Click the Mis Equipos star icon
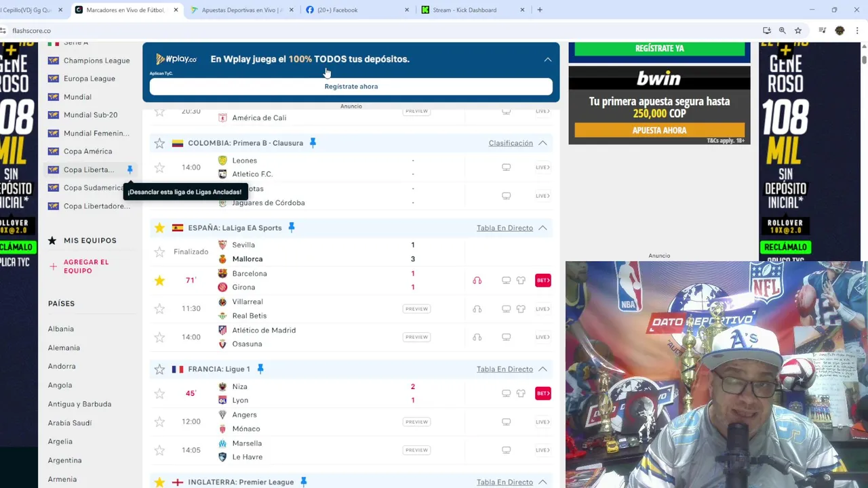 point(52,241)
